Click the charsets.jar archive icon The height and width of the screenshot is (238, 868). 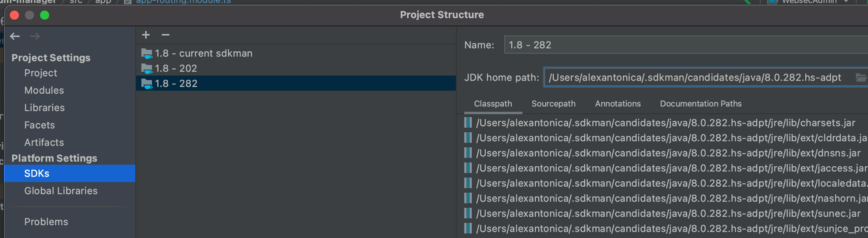pyautogui.click(x=468, y=123)
